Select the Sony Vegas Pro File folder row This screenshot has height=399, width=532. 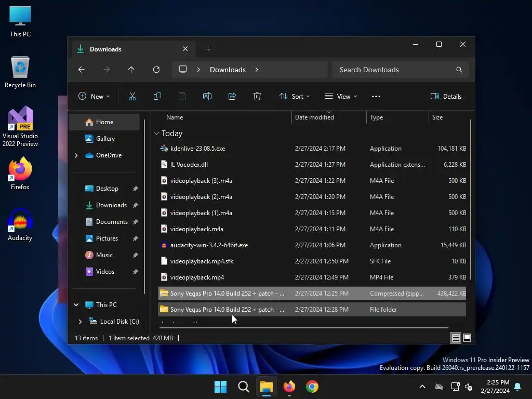pyautogui.click(x=312, y=310)
